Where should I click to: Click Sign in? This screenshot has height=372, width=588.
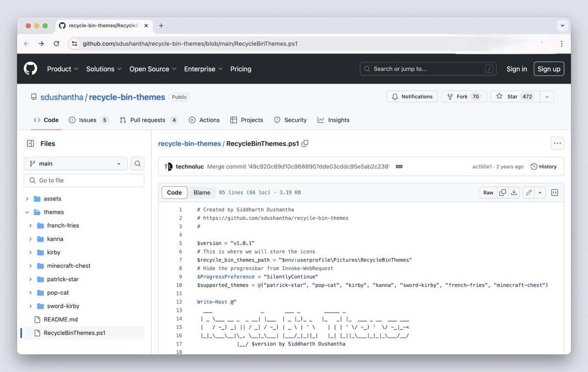[516, 69]
